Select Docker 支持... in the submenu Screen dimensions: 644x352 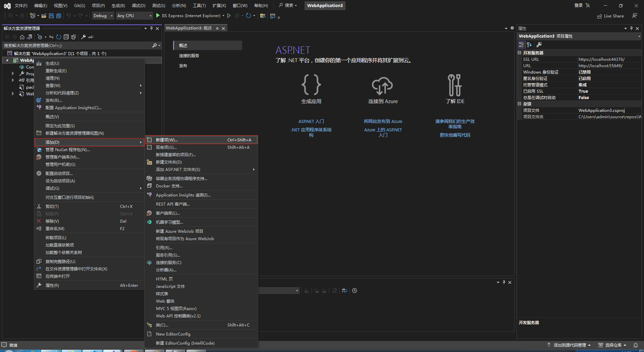[x=201, y=186]
